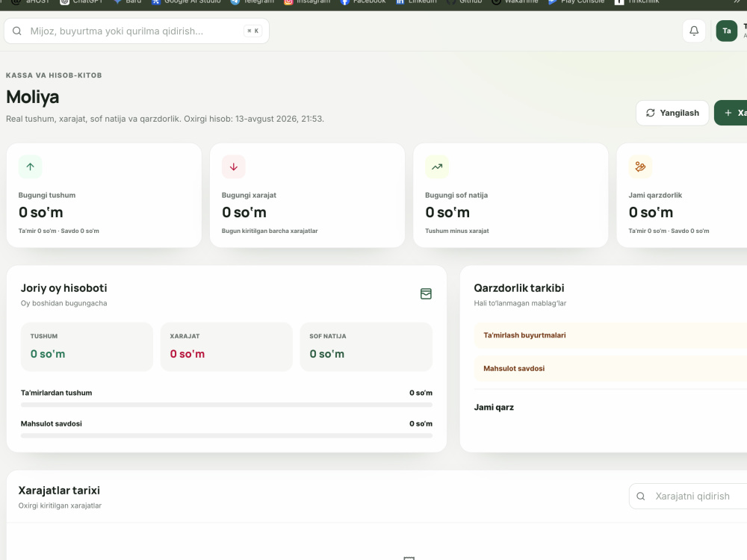The image size is (747, 560).
Task: Click Mahsulot savdosi progress bar in monthly report
Action: [226, 436]
